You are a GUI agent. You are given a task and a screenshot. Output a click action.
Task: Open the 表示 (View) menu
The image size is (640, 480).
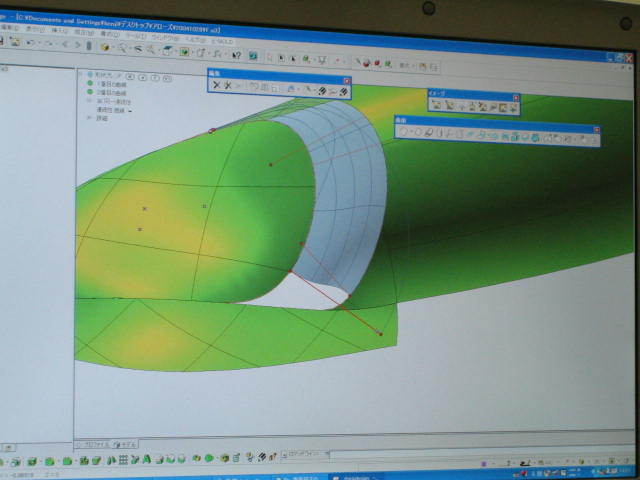pyautogui.click(x=35, y=29)
